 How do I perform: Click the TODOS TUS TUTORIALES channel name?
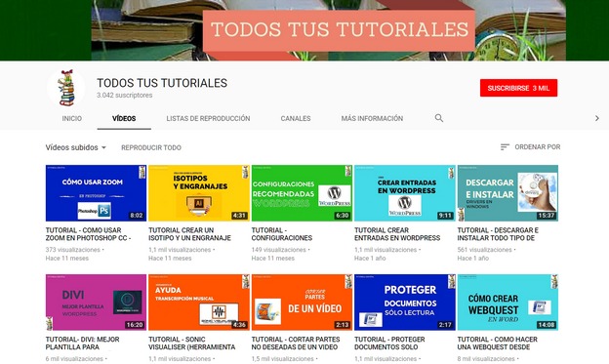pyautogui.click(x=162, y=83)
